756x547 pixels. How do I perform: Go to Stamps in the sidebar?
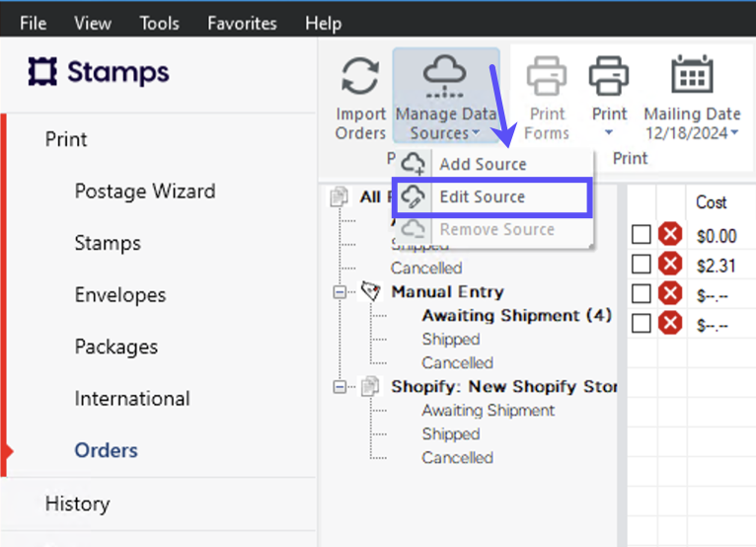[108, 243]
